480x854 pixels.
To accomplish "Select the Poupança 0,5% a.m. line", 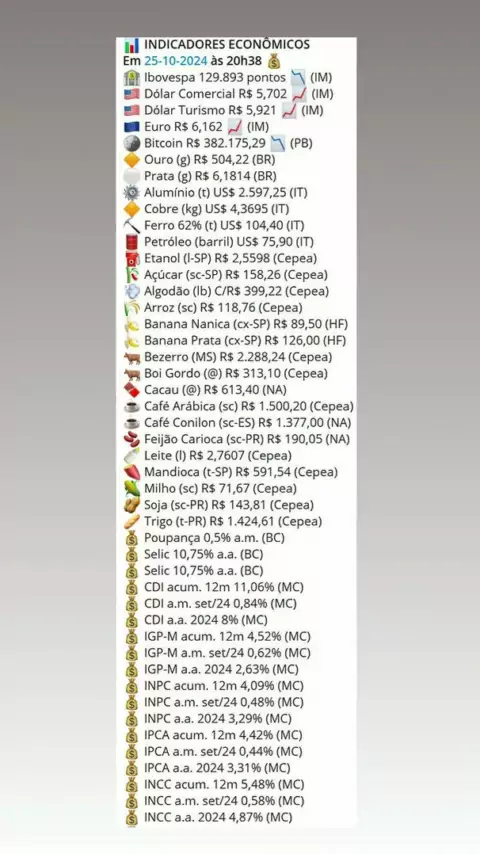I will point(204,538).
